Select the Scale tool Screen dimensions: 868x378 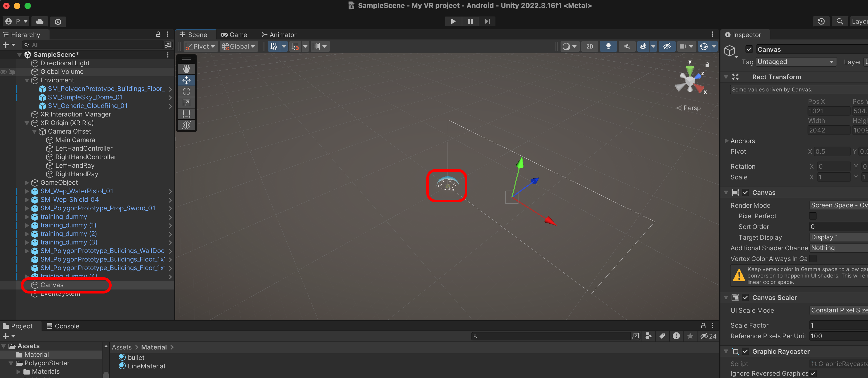(186, 103)
